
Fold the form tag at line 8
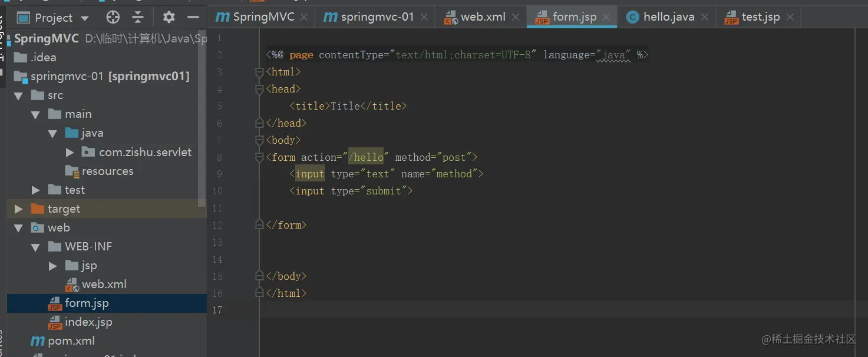click(x=259, y=157)
